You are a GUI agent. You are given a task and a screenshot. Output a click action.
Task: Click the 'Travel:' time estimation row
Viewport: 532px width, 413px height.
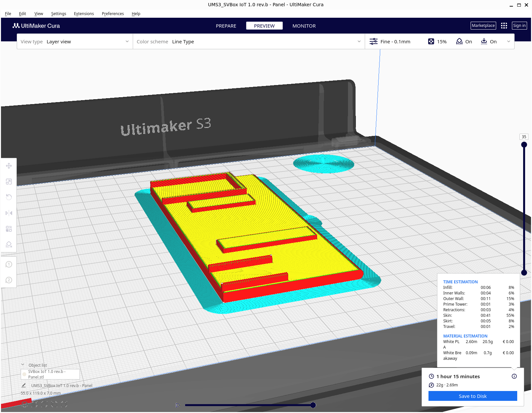(x=478, y=327)
